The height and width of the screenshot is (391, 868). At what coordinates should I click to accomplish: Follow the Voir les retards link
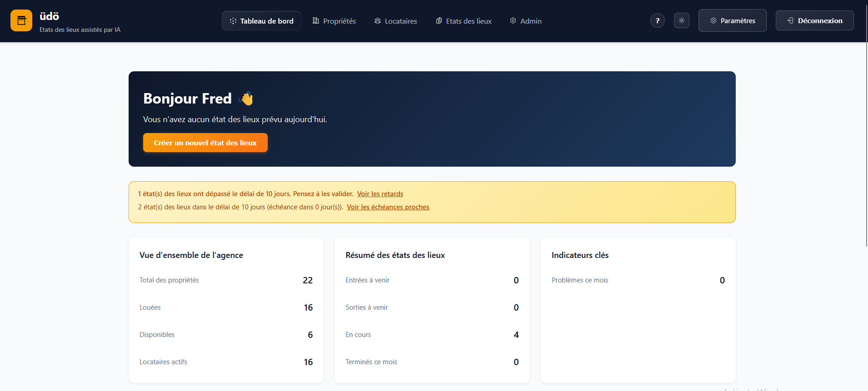pos(380,194)
